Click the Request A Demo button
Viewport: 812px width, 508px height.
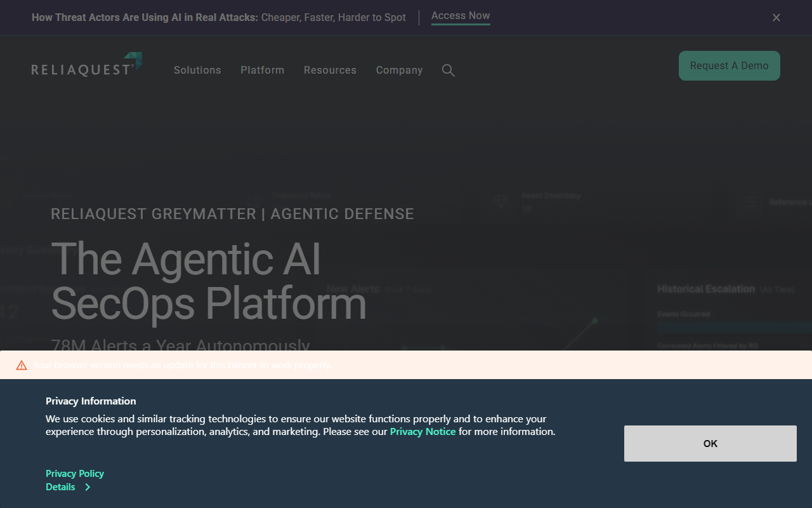[x=730, y=65]
